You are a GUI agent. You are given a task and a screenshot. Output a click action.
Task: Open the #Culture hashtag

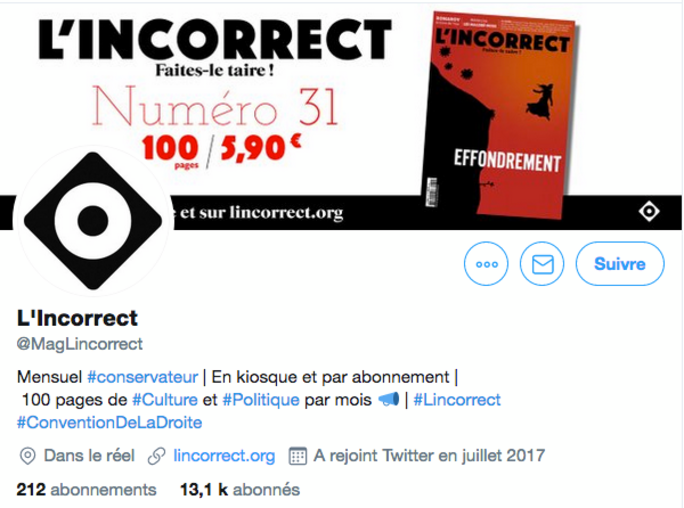click(165, 400)
